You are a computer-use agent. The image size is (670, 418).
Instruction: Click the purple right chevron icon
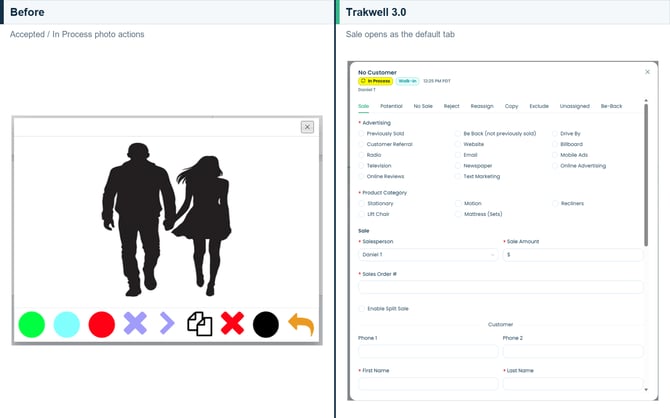pyautogui.click(x=167, y=323)
